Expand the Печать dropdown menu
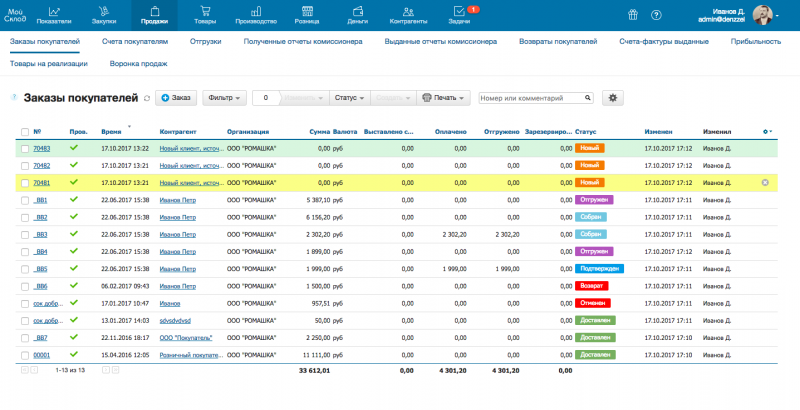800x410 pixels. 443,98
